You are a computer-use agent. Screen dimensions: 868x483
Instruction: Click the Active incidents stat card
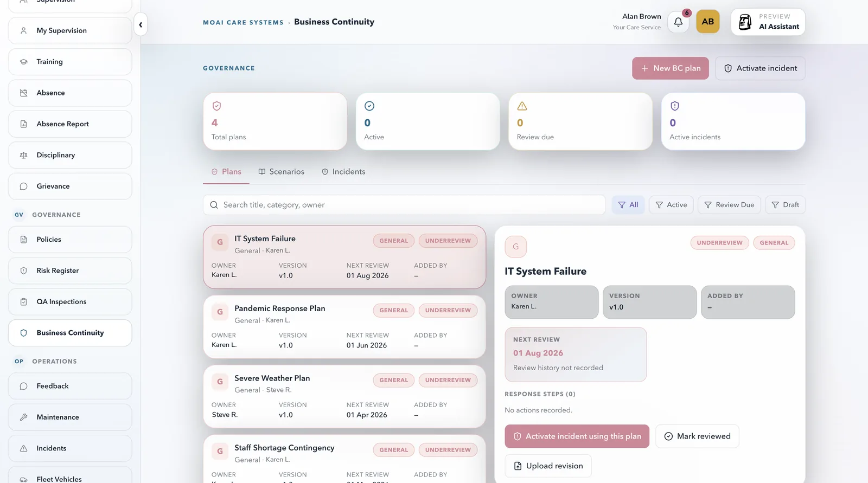(733, 121)
